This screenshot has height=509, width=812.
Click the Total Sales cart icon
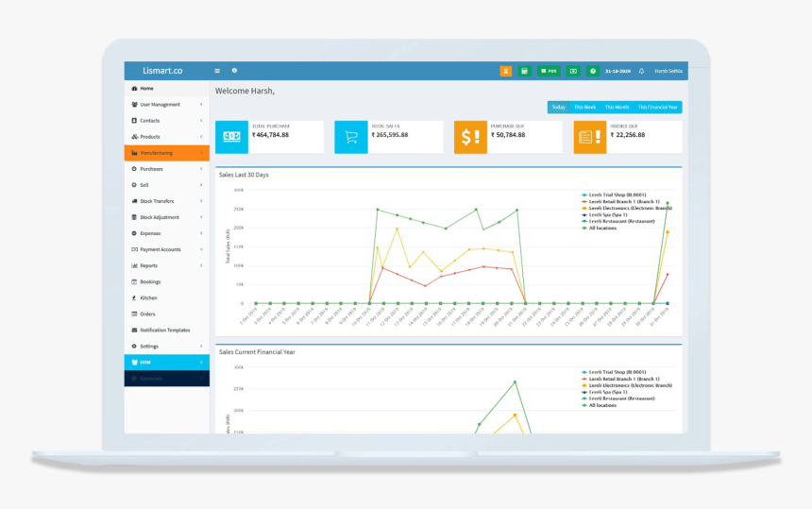[351, 137]
